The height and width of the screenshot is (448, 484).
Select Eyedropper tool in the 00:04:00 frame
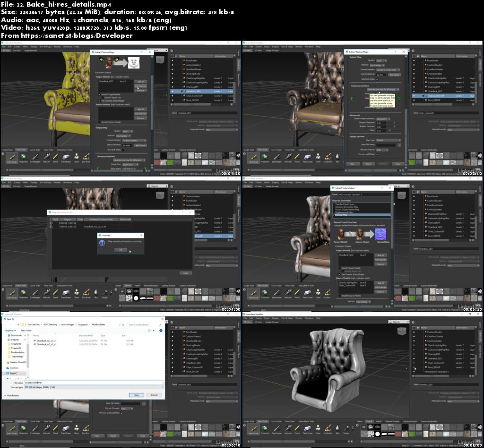click(x=35, y=293)
